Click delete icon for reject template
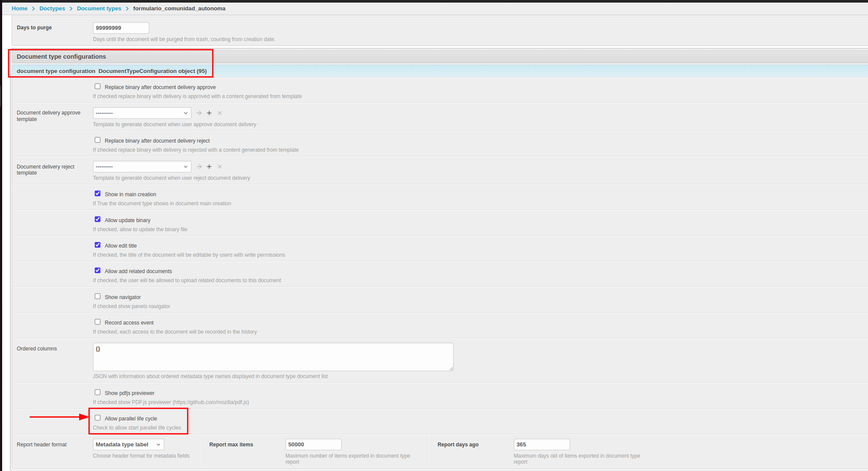Screen dimensions: 868x471 [220, 167]
